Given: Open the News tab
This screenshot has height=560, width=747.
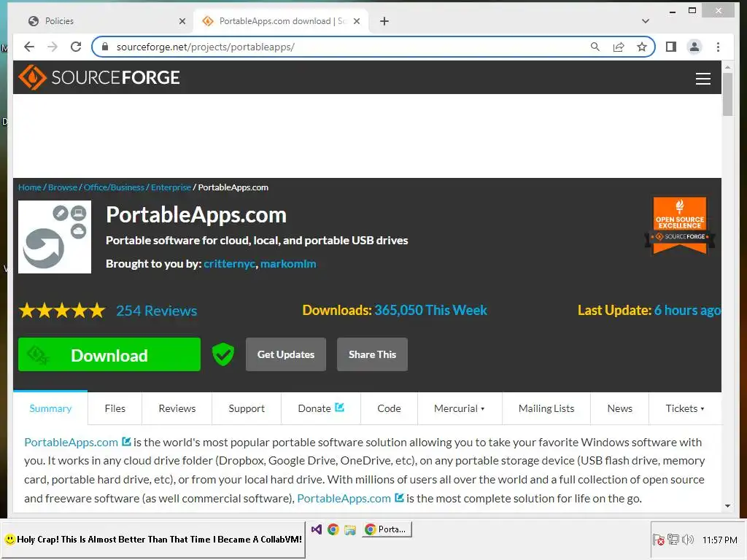Looking at the screenshot, I should pyautogui.click(x=620, y=408).
